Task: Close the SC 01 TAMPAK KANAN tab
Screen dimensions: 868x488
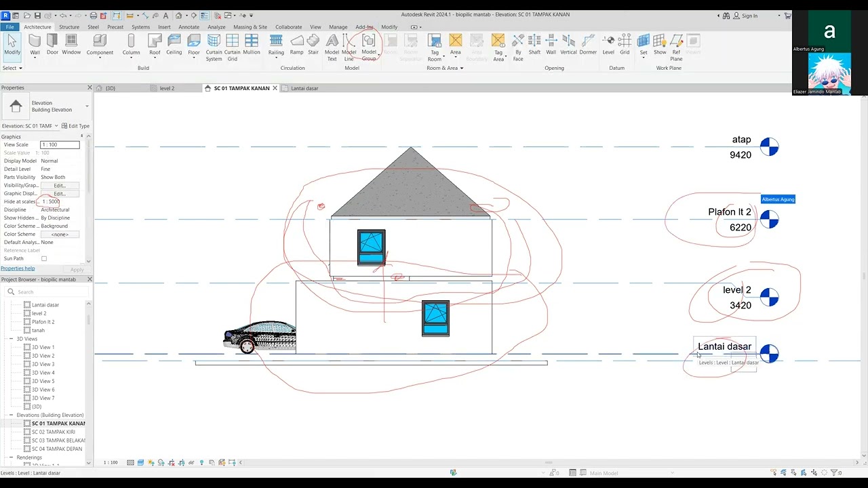Action: [275, 88]
